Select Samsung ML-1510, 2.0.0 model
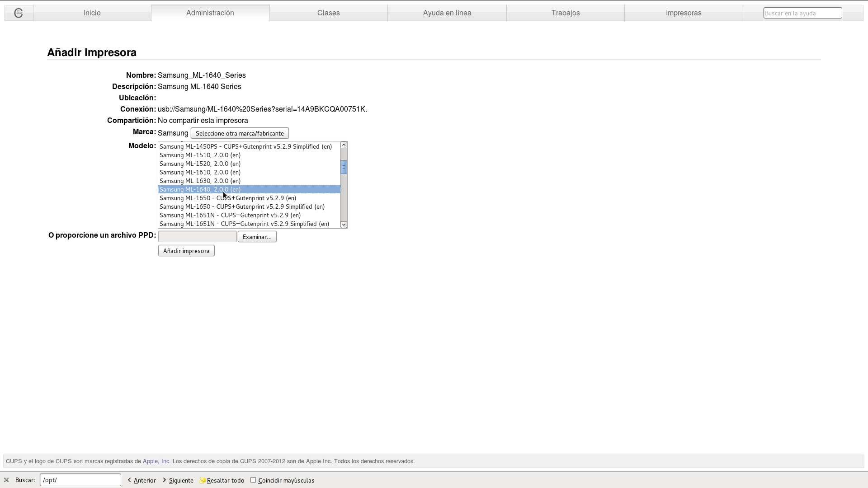 pos(249,155)
